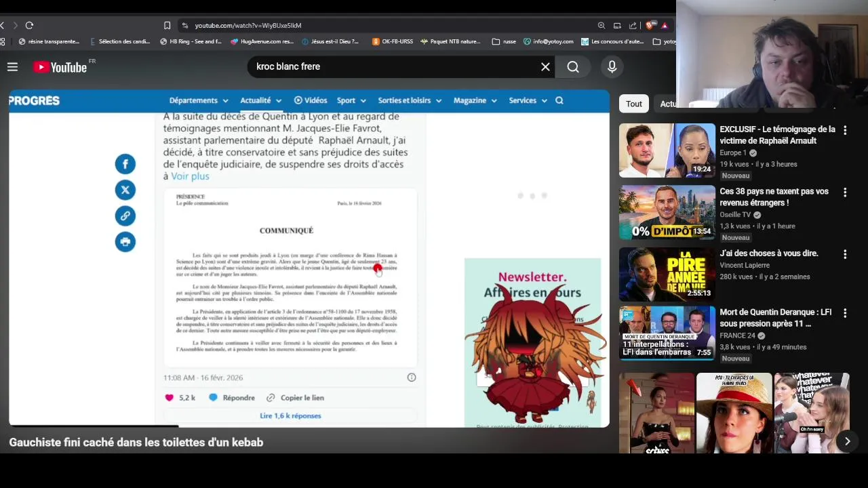Reload the page with the browser refresh icon
Image resolution: width=868 pixels, height=488 pixels.
pyautogui.click(x=29, y=25)
